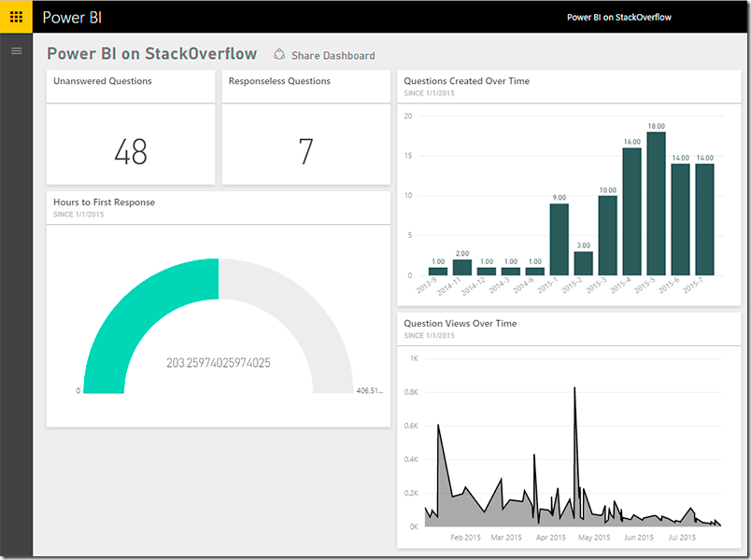Select the 2015-6 bar labeled 14.00
Image resolution: width=751 pixels, height=560 pixels.
[680, 219]
